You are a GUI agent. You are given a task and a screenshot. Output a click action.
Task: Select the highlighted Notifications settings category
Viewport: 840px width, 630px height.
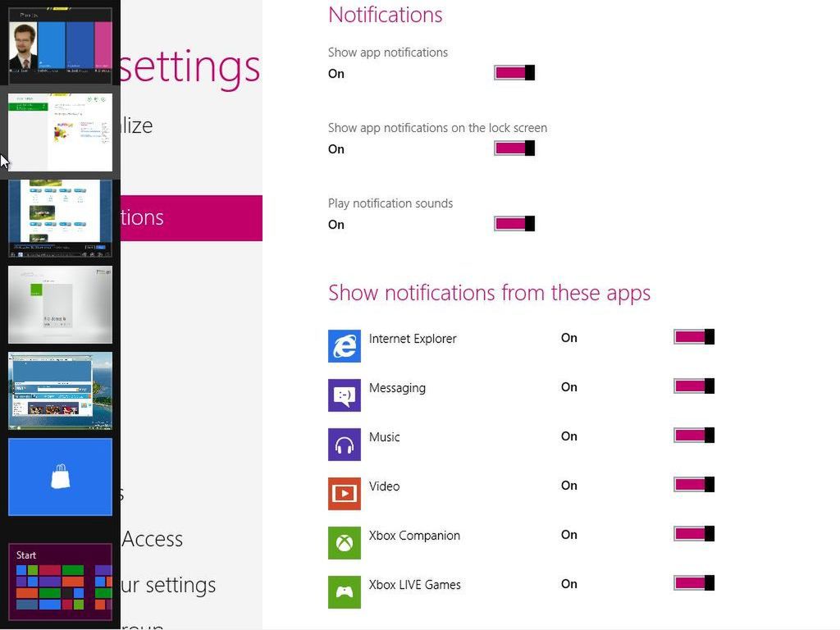tap(191, 218)
